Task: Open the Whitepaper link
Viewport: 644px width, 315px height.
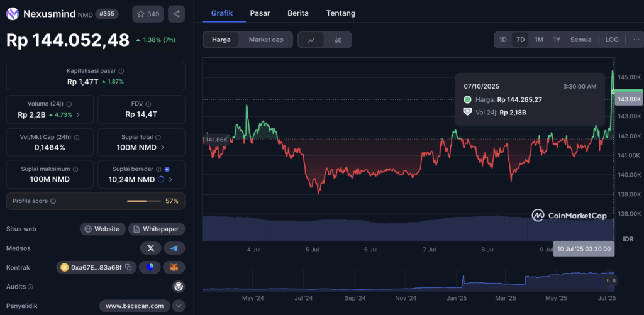Action: point(157,229)
